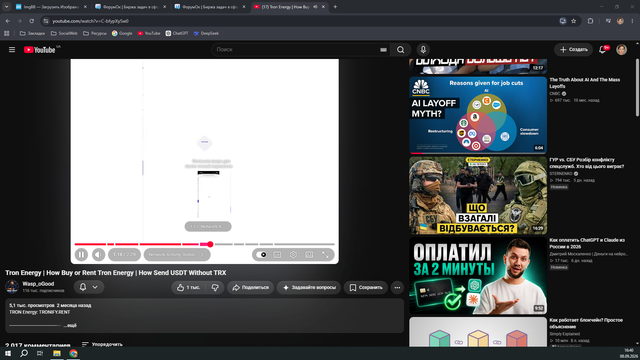Click the URL address bar

click(302, 21)
